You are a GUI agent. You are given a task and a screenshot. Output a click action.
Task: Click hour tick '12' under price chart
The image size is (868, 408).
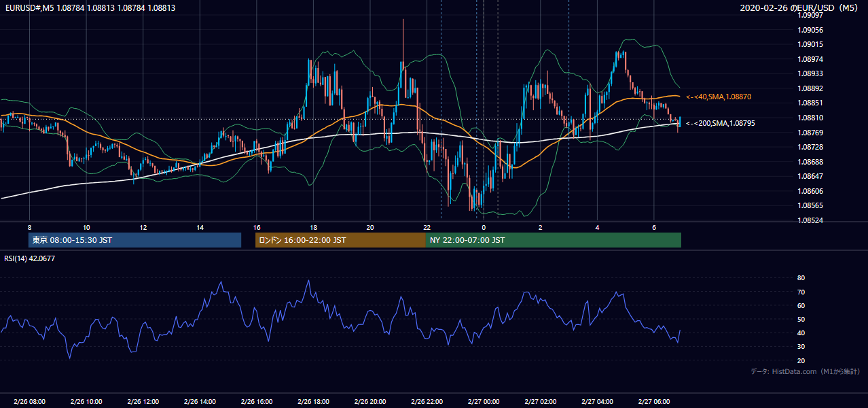coord(143,227)
